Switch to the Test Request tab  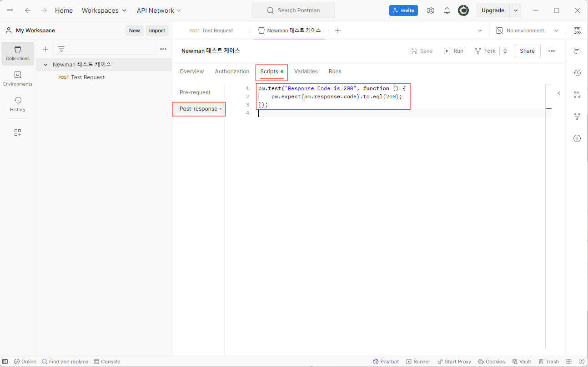click(x=211, y=31)
